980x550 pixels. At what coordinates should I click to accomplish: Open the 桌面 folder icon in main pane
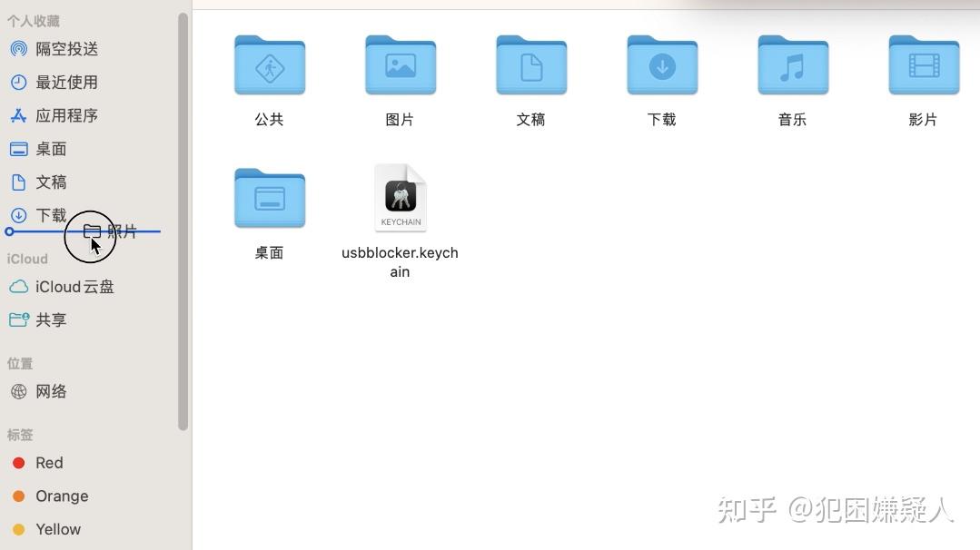[x=270, y=198]
